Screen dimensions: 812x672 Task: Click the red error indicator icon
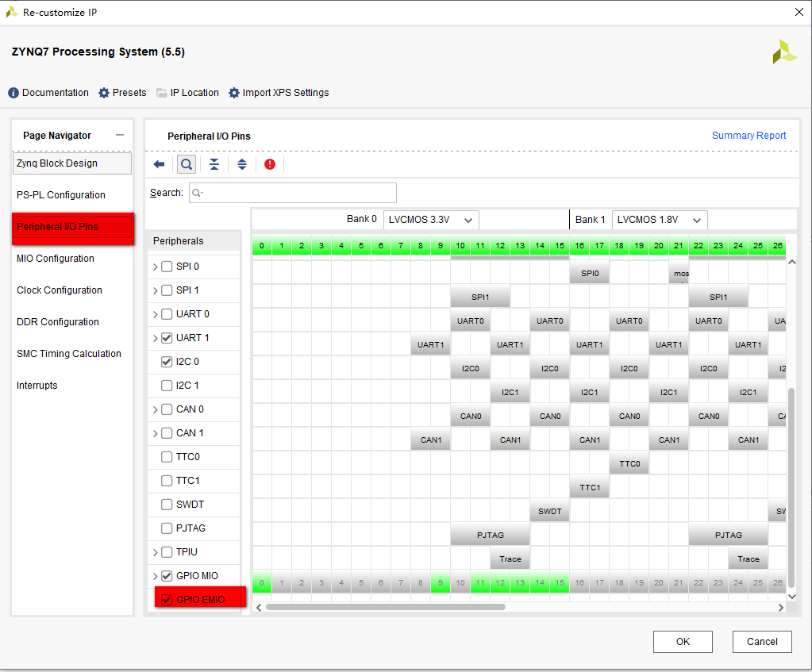270,164
